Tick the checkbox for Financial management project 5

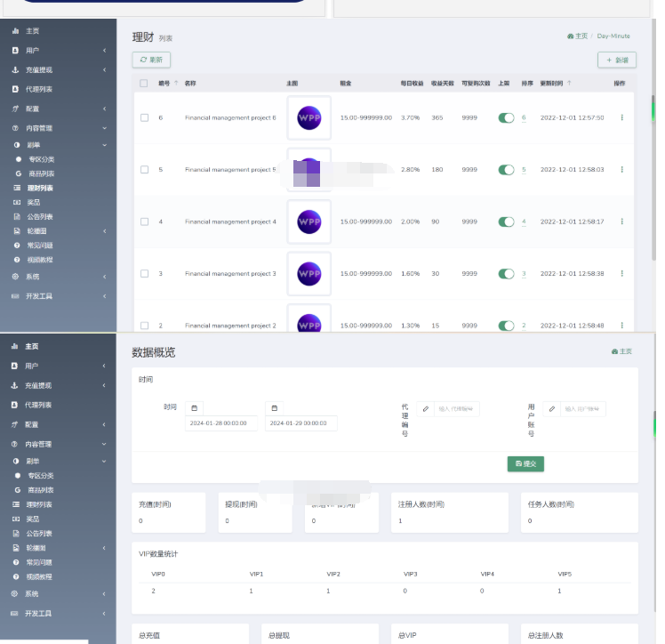coord(145,170)
